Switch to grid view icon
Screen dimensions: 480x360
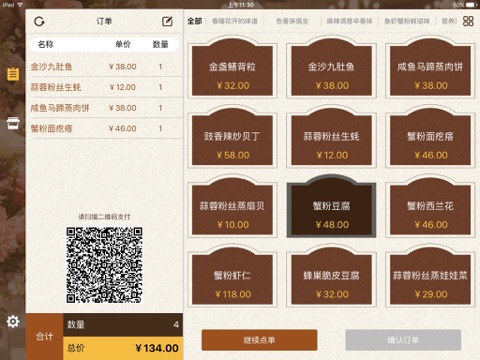tap(468, 21)
